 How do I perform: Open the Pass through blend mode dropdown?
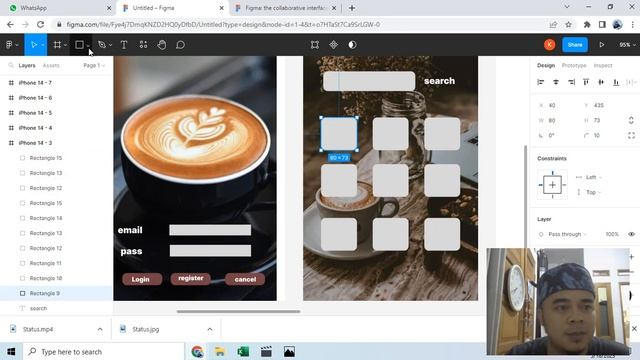pos(567,234)
